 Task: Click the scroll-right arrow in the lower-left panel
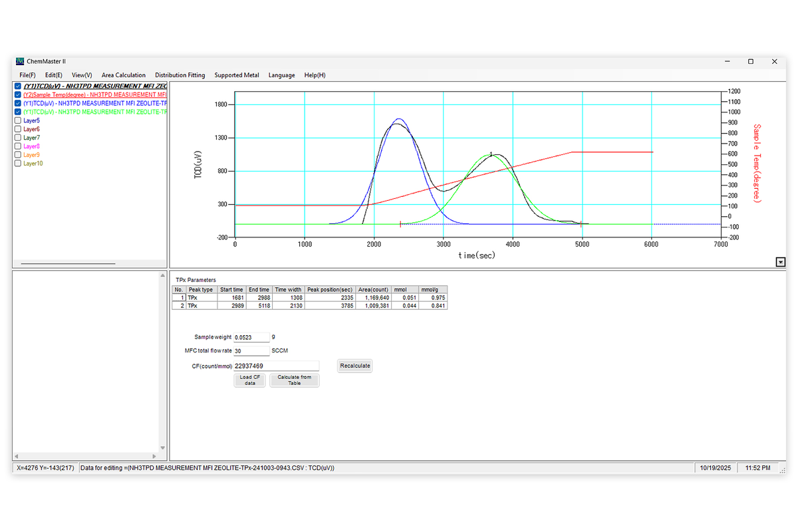point(156,456)
